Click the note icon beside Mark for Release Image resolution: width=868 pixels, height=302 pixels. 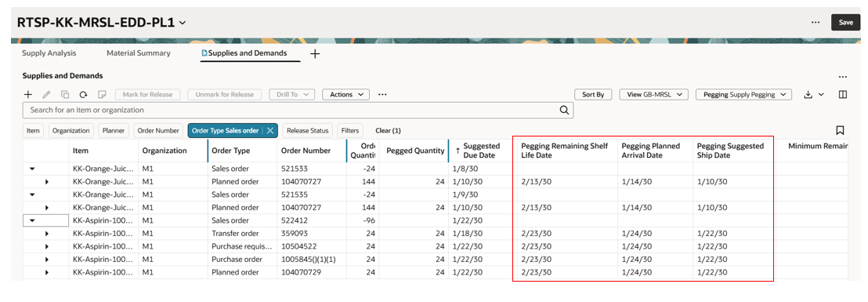point(102,94)
